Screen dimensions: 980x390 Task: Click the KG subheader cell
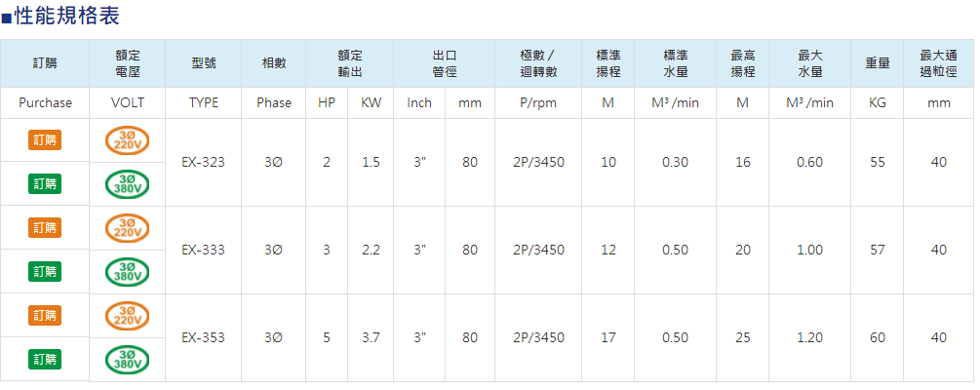point(878,102)
